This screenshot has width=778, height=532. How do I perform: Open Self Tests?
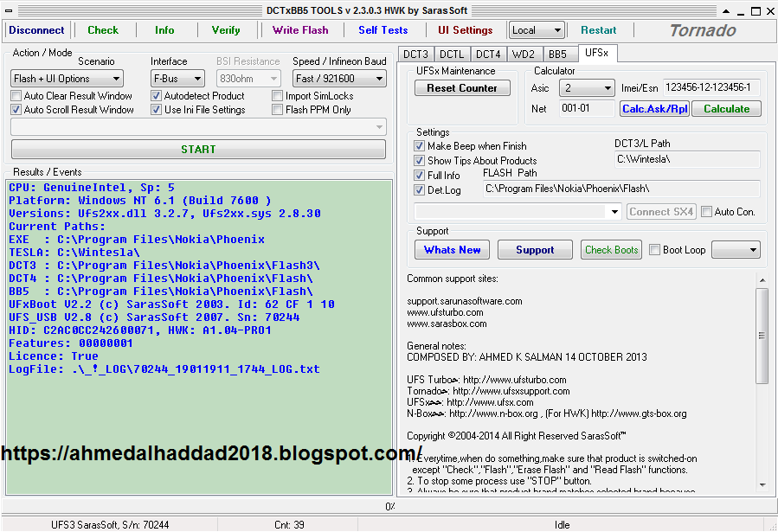click(383, 30)
